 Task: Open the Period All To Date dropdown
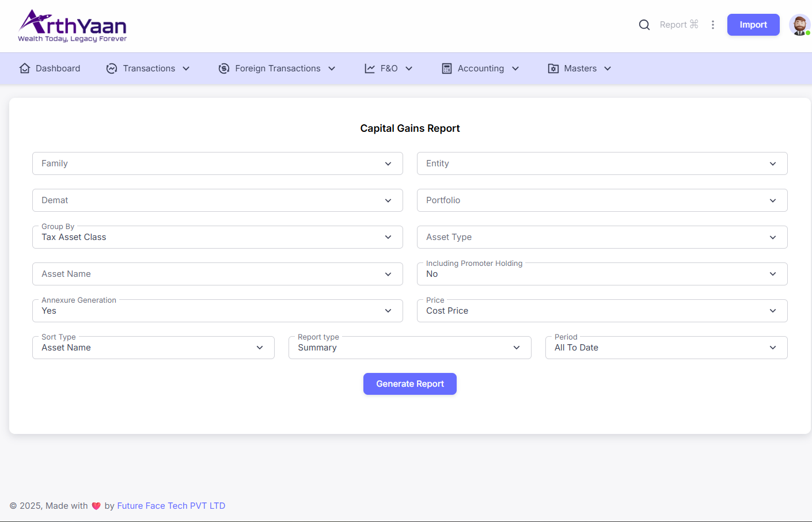666,348
